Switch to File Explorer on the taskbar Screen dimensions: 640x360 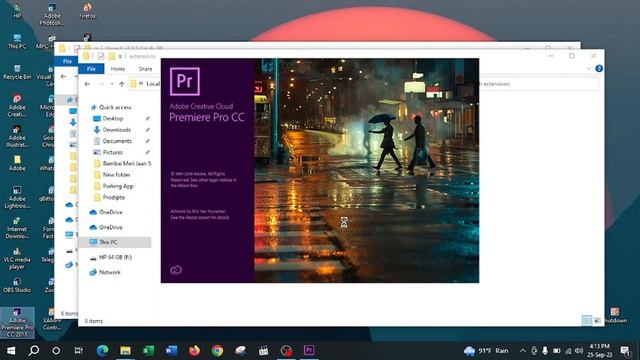[x=125, y=350]
